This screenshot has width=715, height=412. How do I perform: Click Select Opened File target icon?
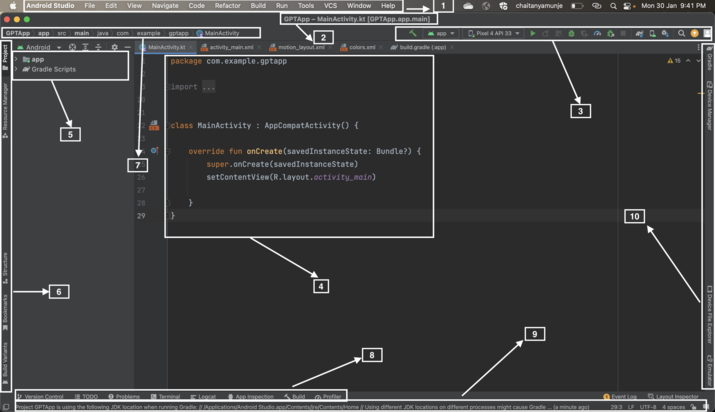coord(72,47)
